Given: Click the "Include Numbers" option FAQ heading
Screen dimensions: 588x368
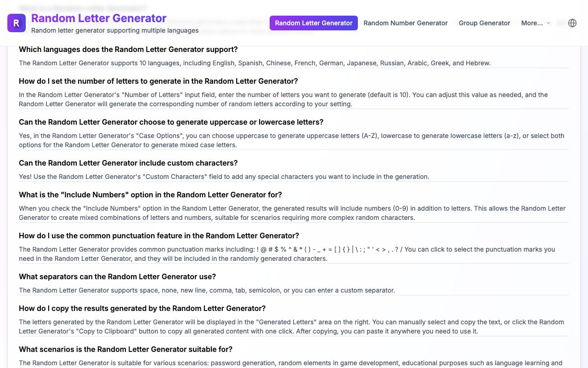Looking at the screenshot, I should click(x=150, y=195).
